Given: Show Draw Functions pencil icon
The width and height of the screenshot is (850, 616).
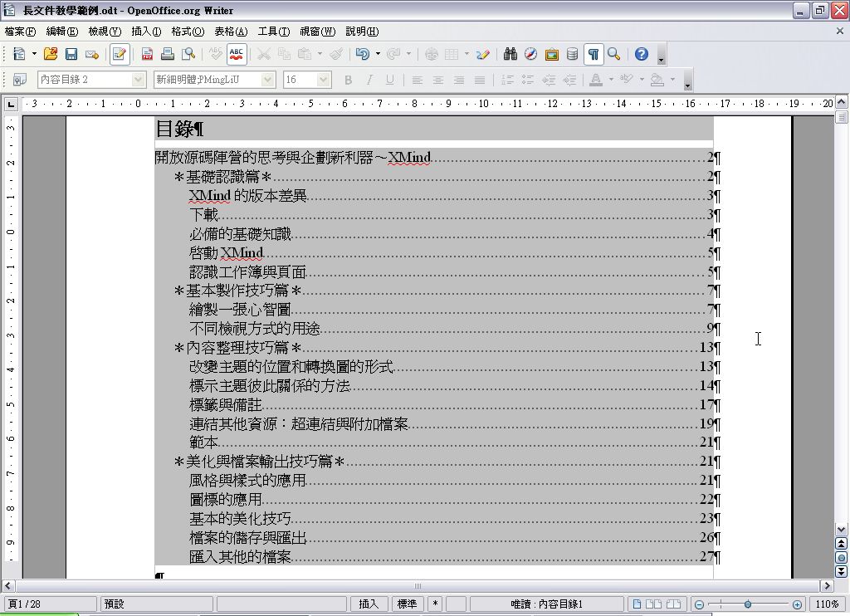Looking at the screenshot, I should (x=483, y=54).
